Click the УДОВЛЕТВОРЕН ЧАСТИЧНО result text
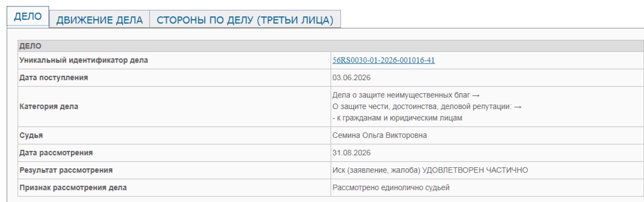Screen dimensions: 644x202 475,170
